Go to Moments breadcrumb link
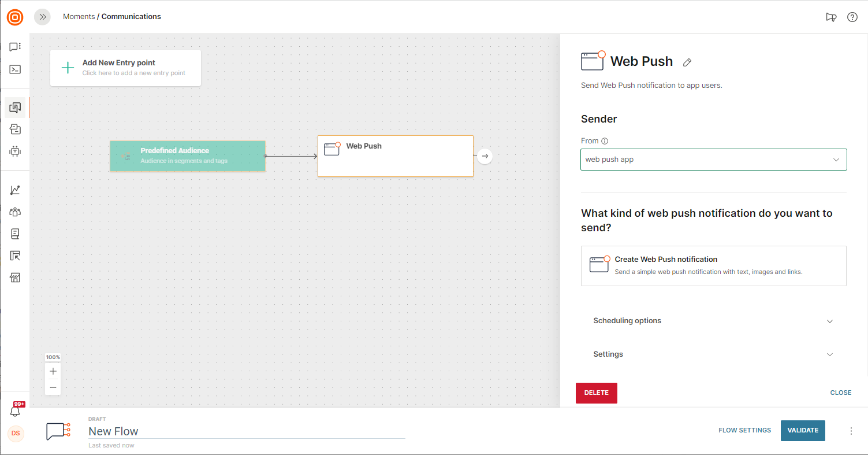The image size is (868, 455). point(79,17)
